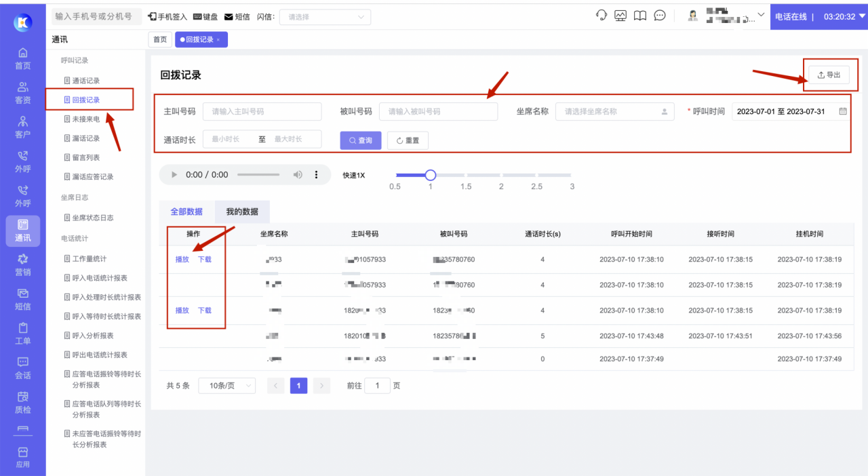Image resolution: width=868 pixels, height=476 pixels.
Task: Click the user avatar icon
Action: tap(692, 16)
